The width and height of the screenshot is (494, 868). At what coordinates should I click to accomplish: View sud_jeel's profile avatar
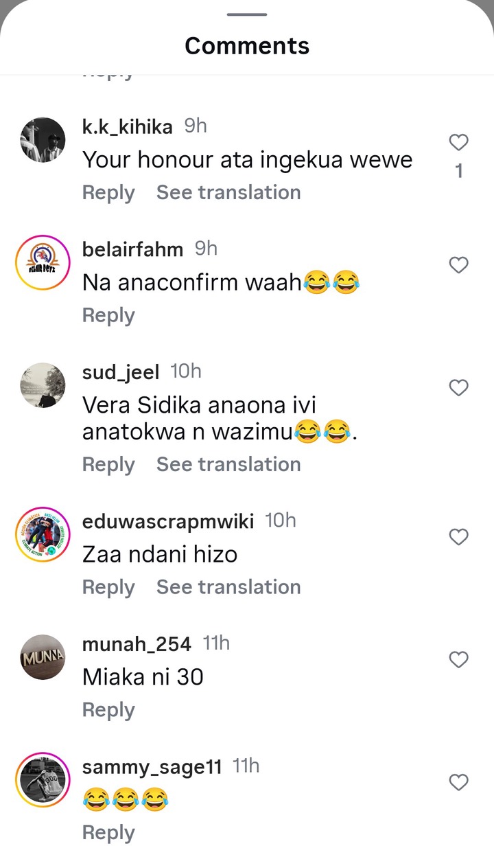[43, 385]
